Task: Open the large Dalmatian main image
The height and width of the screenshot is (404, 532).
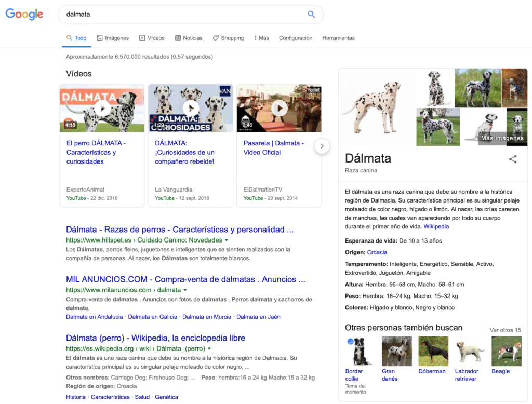Action: click(377, 107)
